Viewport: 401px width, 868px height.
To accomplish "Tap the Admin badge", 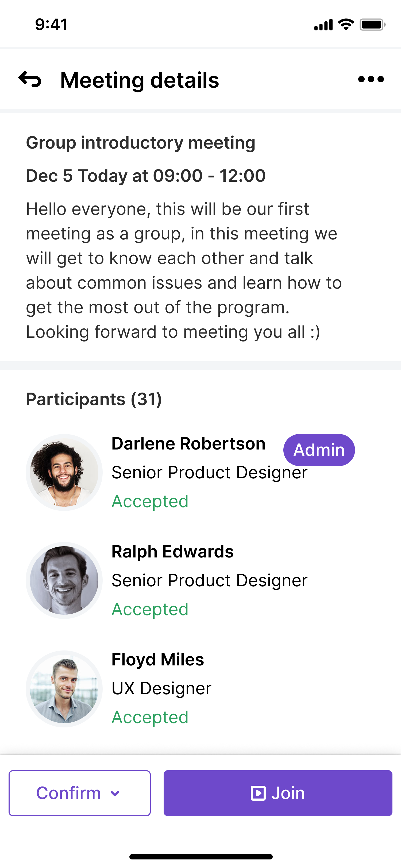I will click(319, 450).
